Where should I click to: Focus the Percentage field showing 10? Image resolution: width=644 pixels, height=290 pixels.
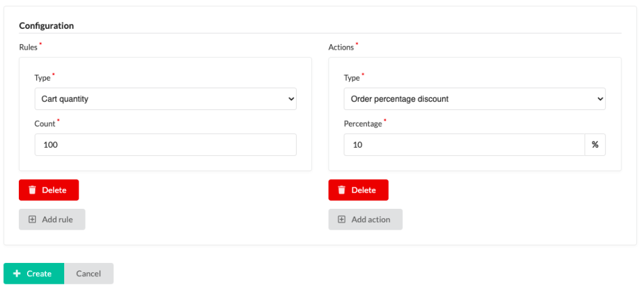(x=464, y=145)
